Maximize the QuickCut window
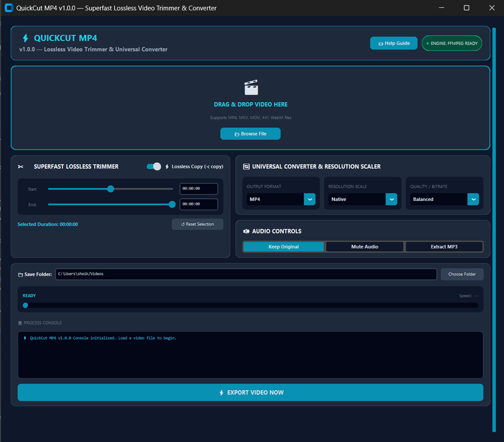 click(x=466, y=8)
